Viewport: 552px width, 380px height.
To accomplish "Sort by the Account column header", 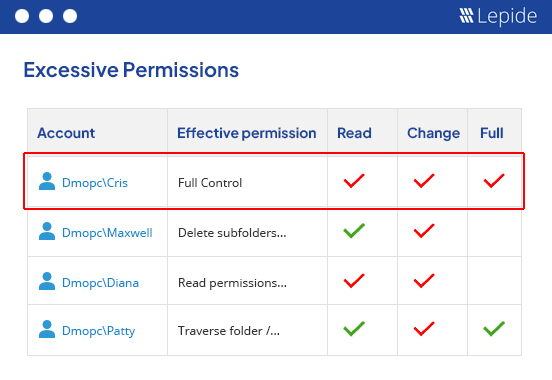I will click(x=66, y=133).
